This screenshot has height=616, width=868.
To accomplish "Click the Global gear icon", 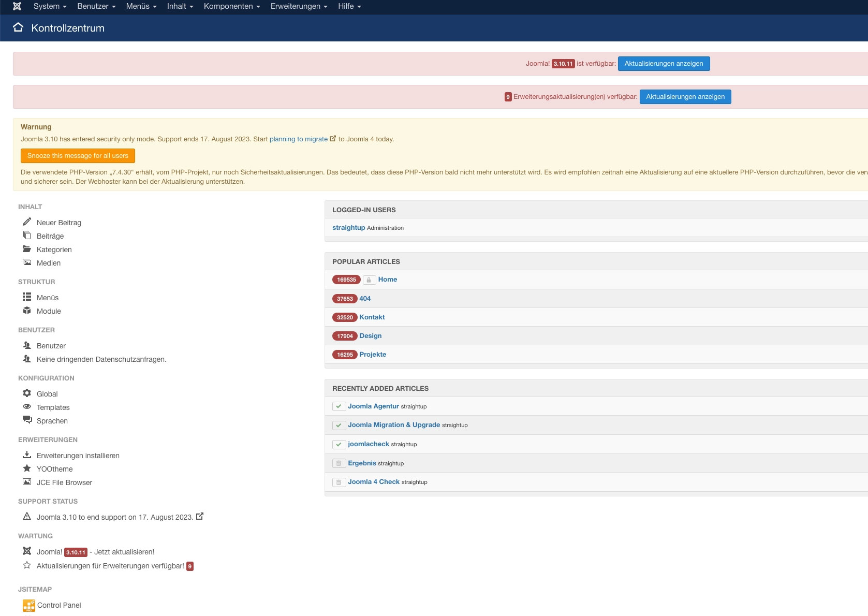I will (x=27, y=393).
